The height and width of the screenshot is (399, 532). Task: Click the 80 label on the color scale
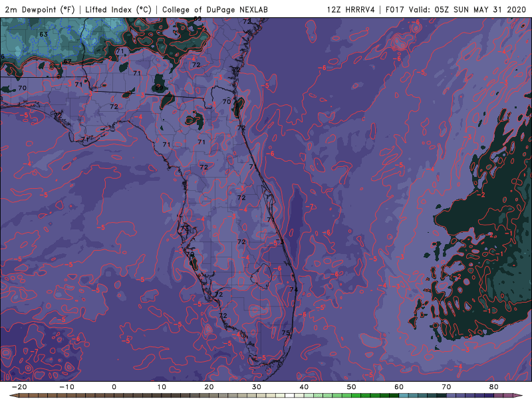494,387
